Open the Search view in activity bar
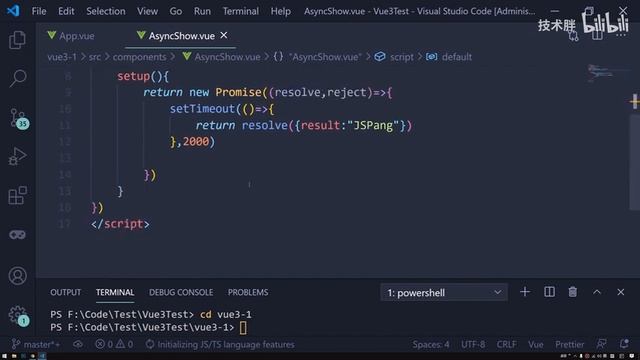Viewport: 640px width, 360px height. pyautogui.click(x=18, y=78)
